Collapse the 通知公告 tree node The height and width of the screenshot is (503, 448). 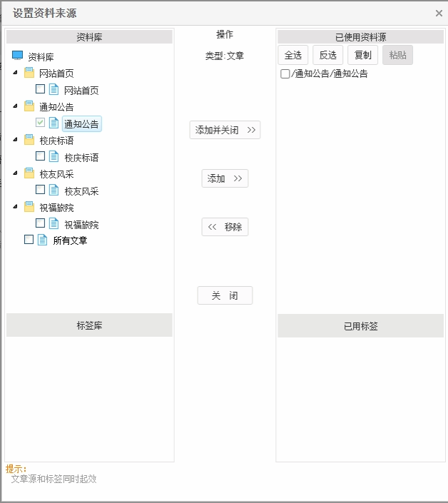point(16,106)
